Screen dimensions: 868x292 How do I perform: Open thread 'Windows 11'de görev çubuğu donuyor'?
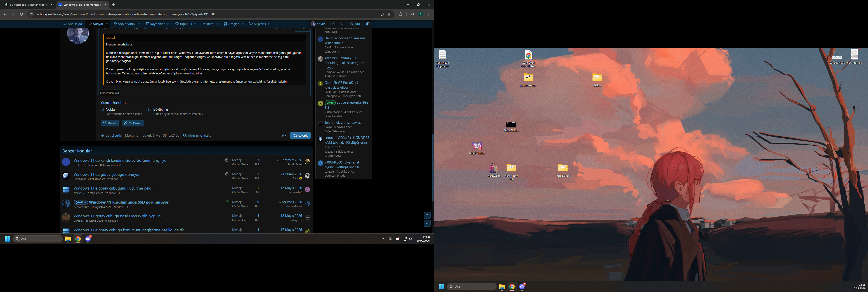point(106,174)
